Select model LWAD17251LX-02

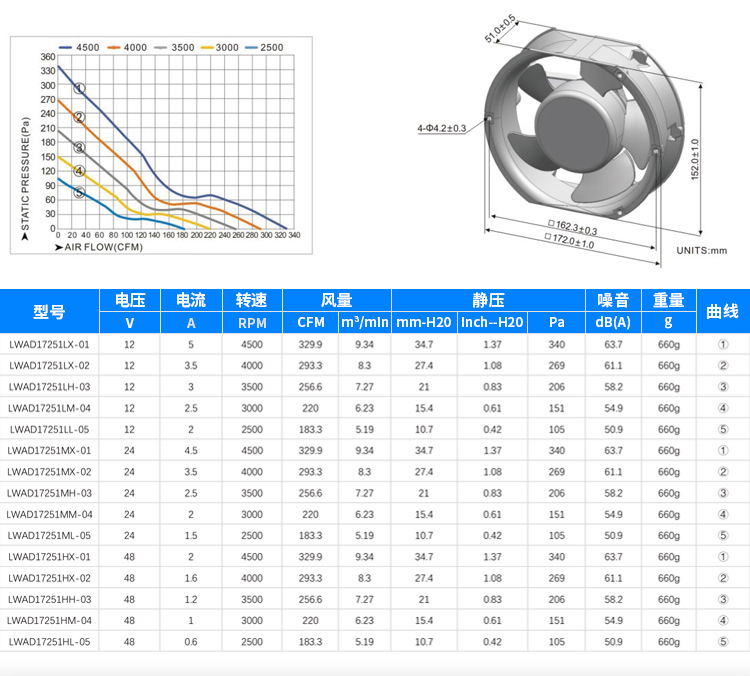click(49, 366)
